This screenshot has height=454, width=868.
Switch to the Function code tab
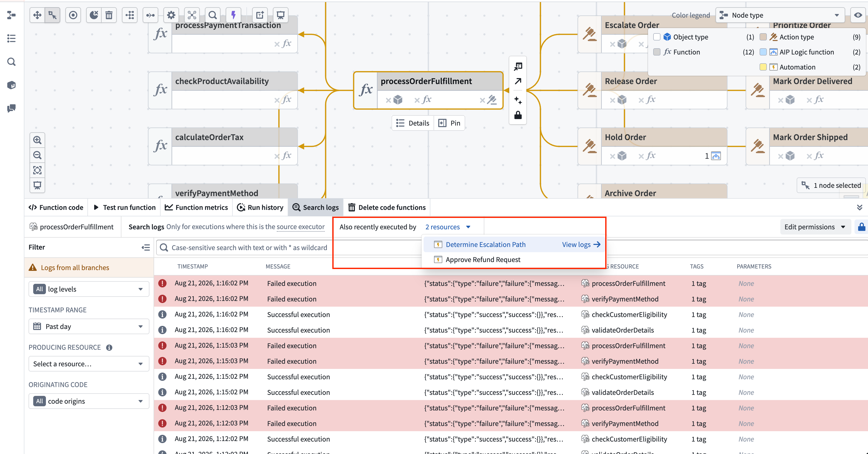56,207
